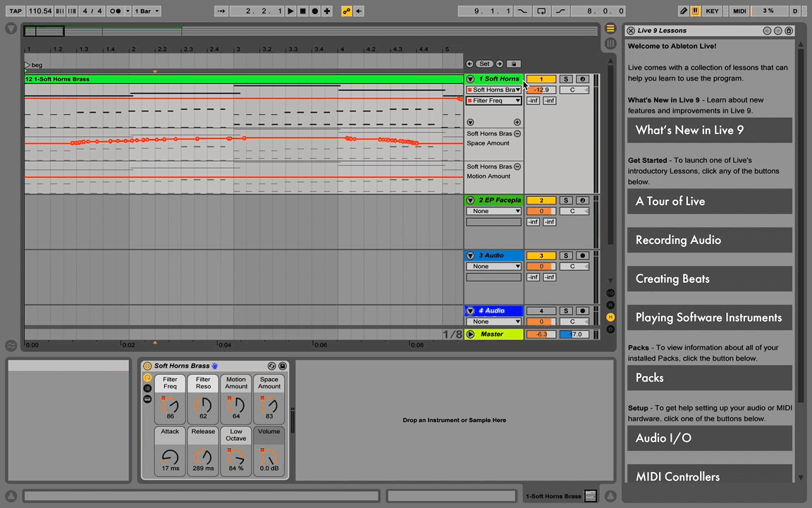Click Hot-Swap Presets button on Soft Horns Brass
Image resolution: width=812 pixels, height=508 pixels.
[x=272, y=366]
